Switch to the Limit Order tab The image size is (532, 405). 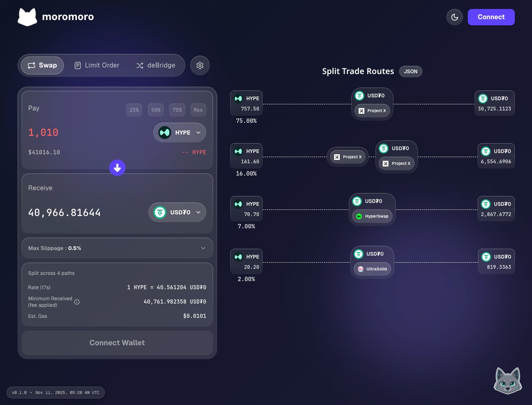tap(97, 65)
